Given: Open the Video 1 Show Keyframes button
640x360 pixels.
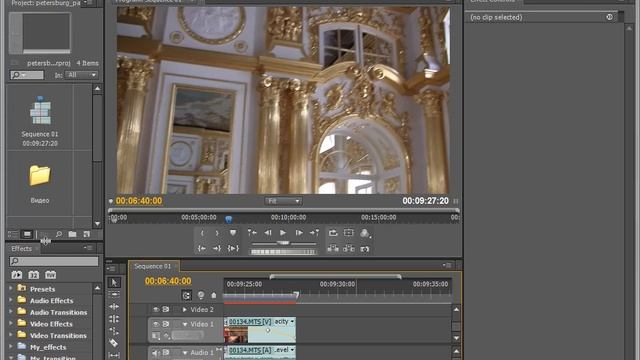Looking at the screenshot, I should [x=167, y=336].
